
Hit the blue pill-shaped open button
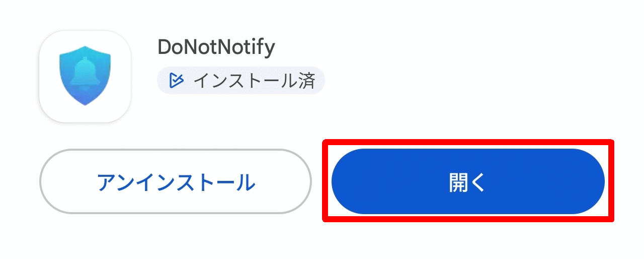coord(467,182)
